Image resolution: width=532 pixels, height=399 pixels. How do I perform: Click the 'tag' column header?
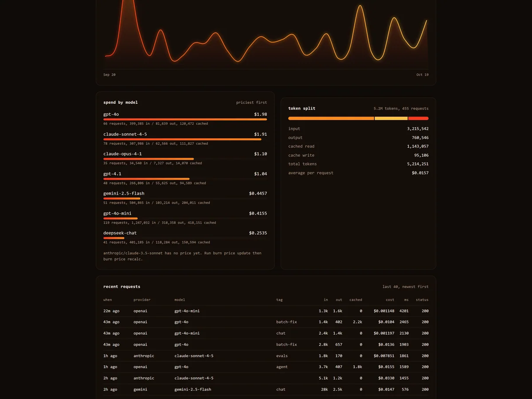pyautogui.click(x=279, y=300)
